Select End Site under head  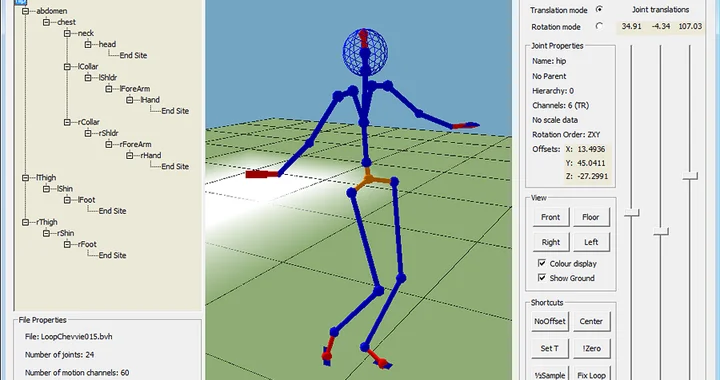[133, 55]
